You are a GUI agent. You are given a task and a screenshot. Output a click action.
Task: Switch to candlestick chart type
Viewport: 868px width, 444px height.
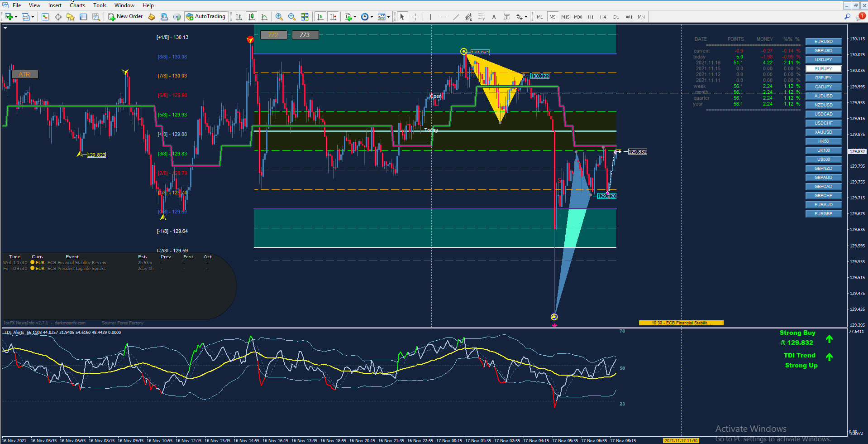[x=252, y=17]
